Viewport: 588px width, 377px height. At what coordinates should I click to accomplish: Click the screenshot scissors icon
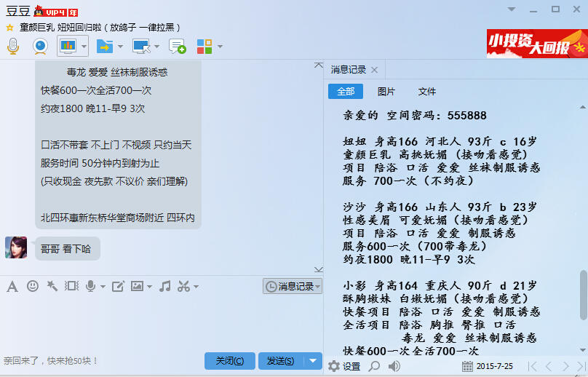[x=183, y=286]
